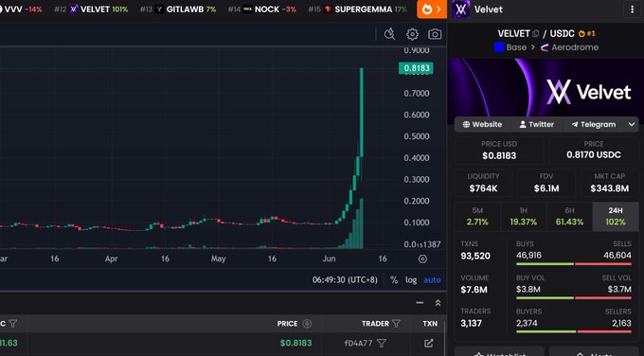
Task: Take a chart snapshot with camera icon
Action: (435, 34)
